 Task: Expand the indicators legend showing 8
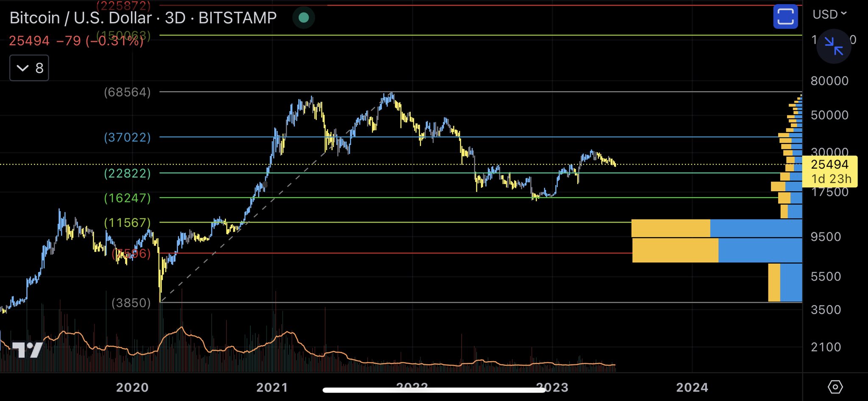tap(29, 68)
